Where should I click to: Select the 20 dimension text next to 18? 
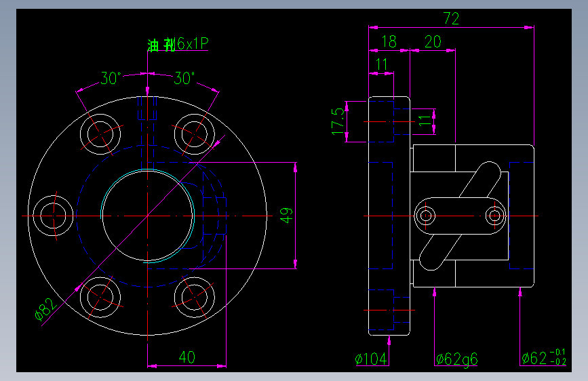433,41
